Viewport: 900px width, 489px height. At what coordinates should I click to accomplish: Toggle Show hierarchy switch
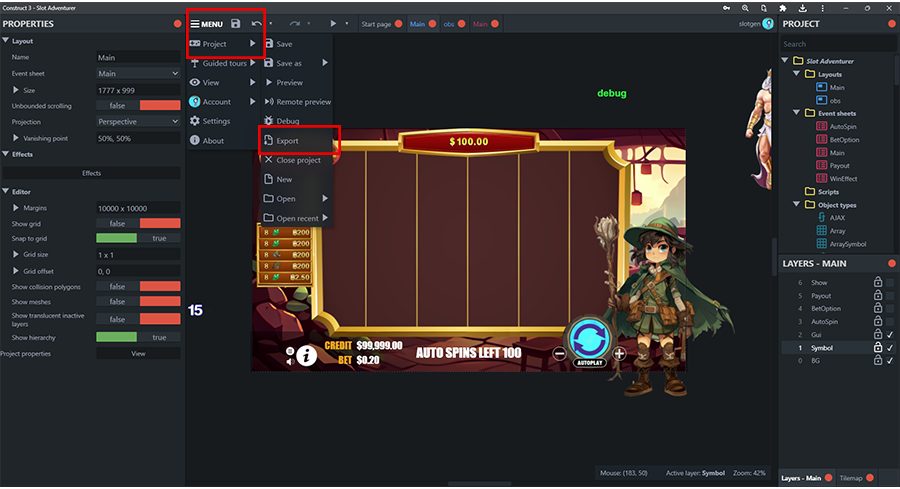(x=138, y=337)
